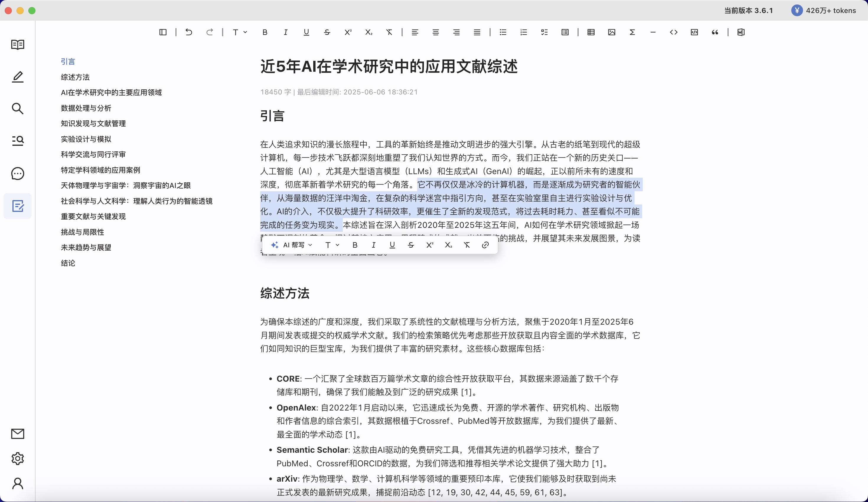This screenshot has height=502, width=868.
Task: Toggle the outline sidebar panel icon
Action: point(163,32)
